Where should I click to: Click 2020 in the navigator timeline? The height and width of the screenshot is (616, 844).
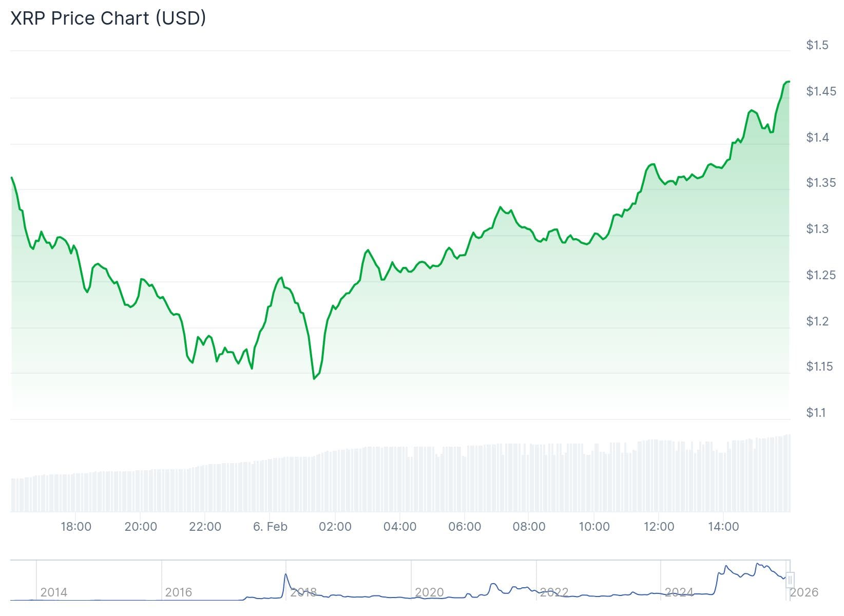pyautogui.click(x=429, y=592)
